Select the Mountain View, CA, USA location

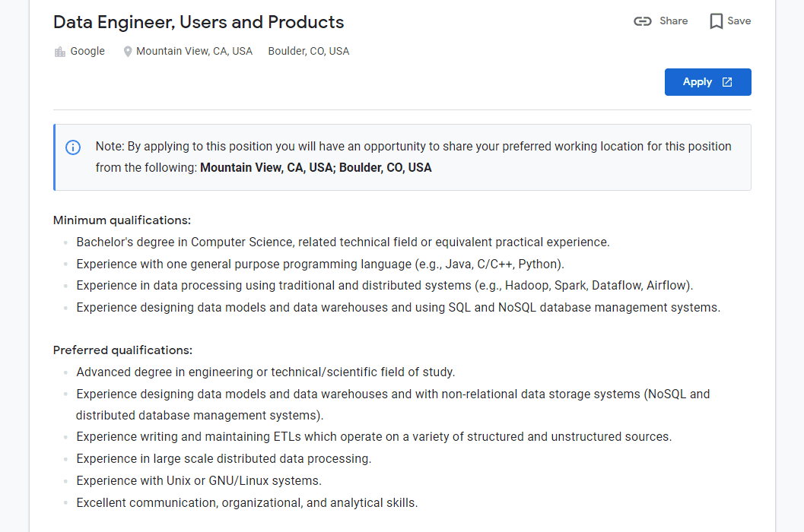click(x=195, y=51)
